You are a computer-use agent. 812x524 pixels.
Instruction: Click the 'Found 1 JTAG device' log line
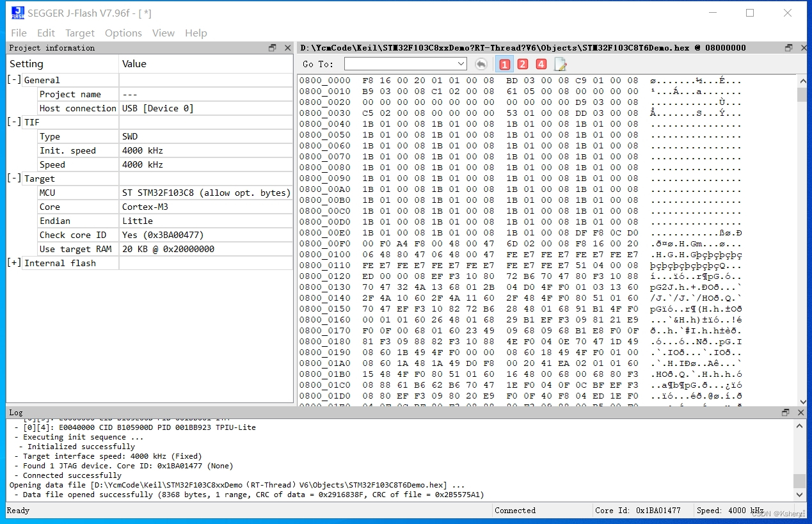tap(123, 466)
